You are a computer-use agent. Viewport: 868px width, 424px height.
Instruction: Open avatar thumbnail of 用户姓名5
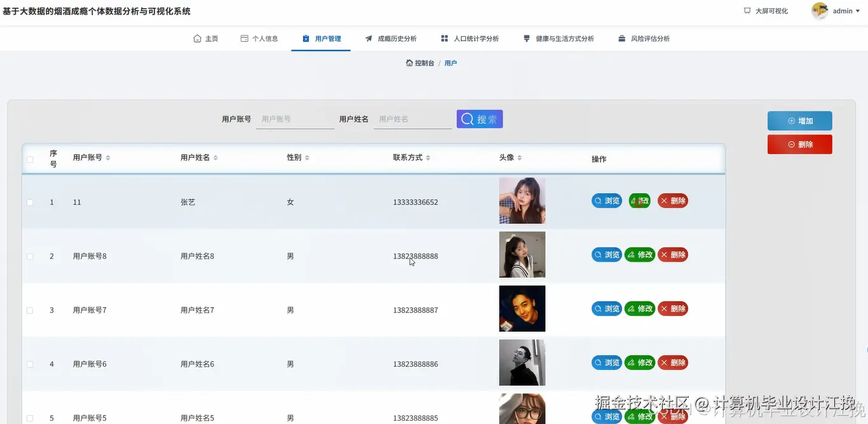tap(522, 409)
